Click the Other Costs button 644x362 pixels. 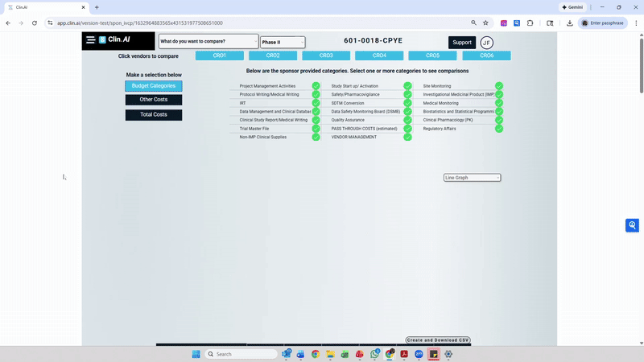154,100
